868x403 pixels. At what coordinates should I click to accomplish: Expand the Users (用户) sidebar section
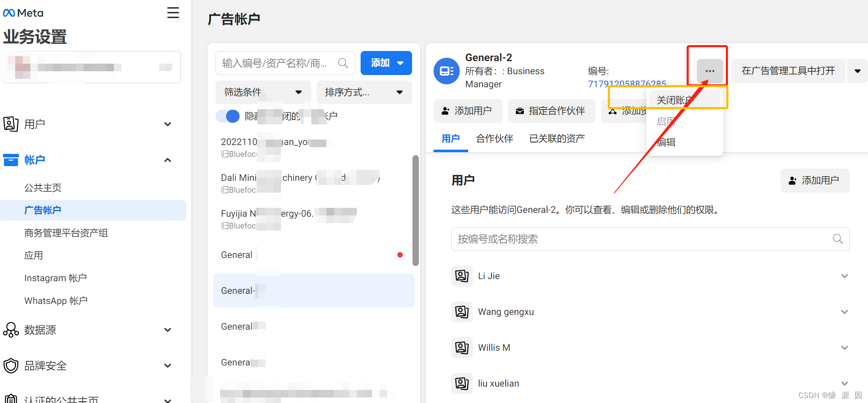click(x=167, y=124)
